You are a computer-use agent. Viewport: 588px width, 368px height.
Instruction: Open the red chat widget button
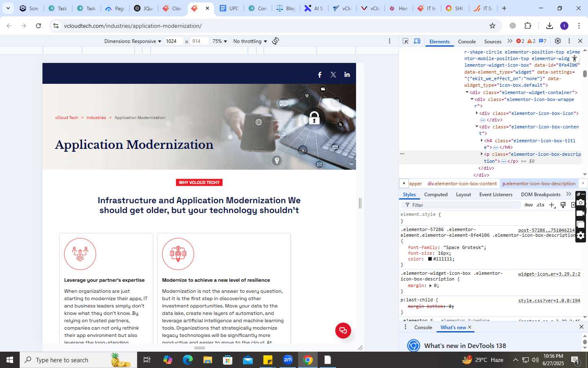point(343,330)
